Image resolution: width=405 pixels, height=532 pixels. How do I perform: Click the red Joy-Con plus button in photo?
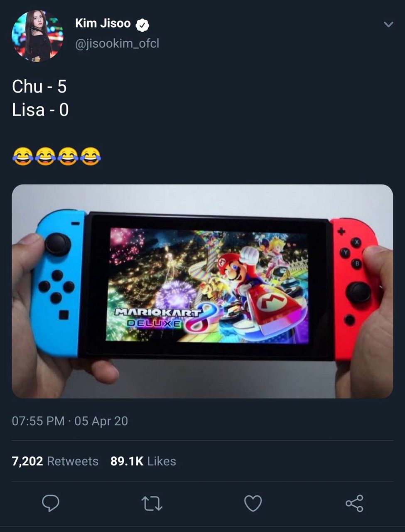pyautogui.click(x=341, y=232)
